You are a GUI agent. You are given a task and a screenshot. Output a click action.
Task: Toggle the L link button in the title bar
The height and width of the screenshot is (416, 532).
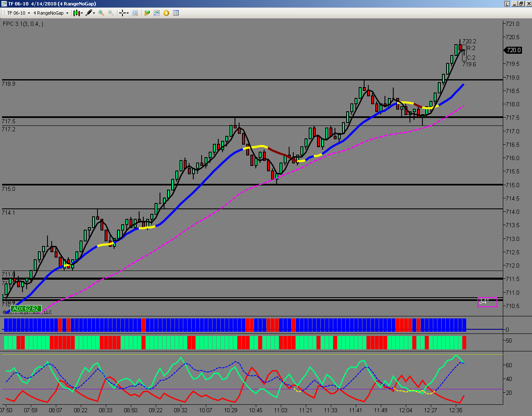coord(507,4)
